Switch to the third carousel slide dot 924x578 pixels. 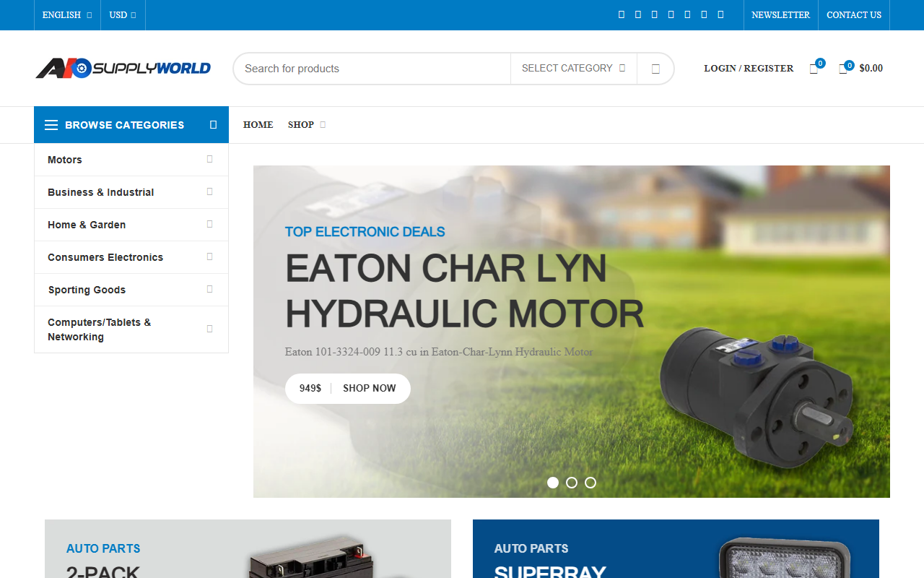point(590,483)
